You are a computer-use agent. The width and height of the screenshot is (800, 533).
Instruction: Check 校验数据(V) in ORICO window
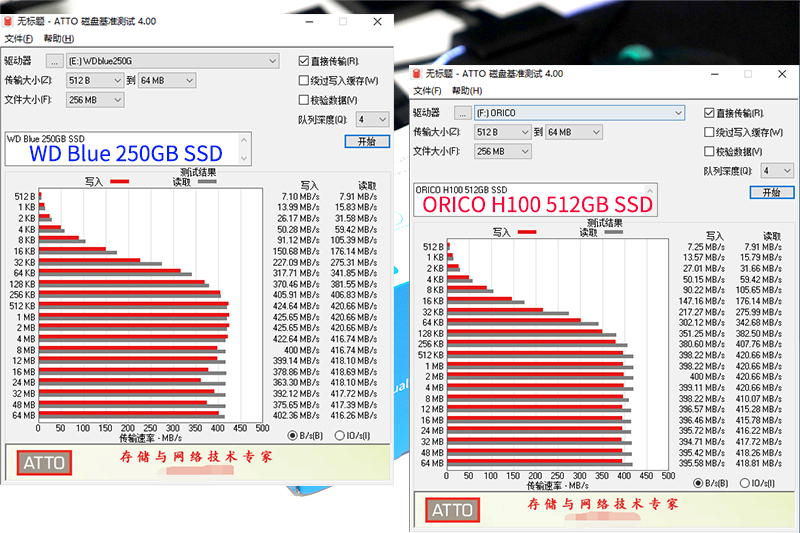709,151
